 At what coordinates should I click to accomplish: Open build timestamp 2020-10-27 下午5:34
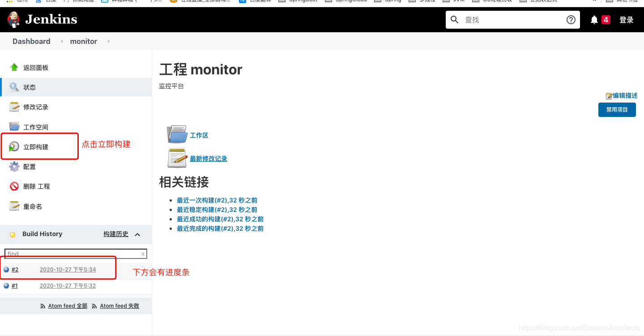click(68, 270)
